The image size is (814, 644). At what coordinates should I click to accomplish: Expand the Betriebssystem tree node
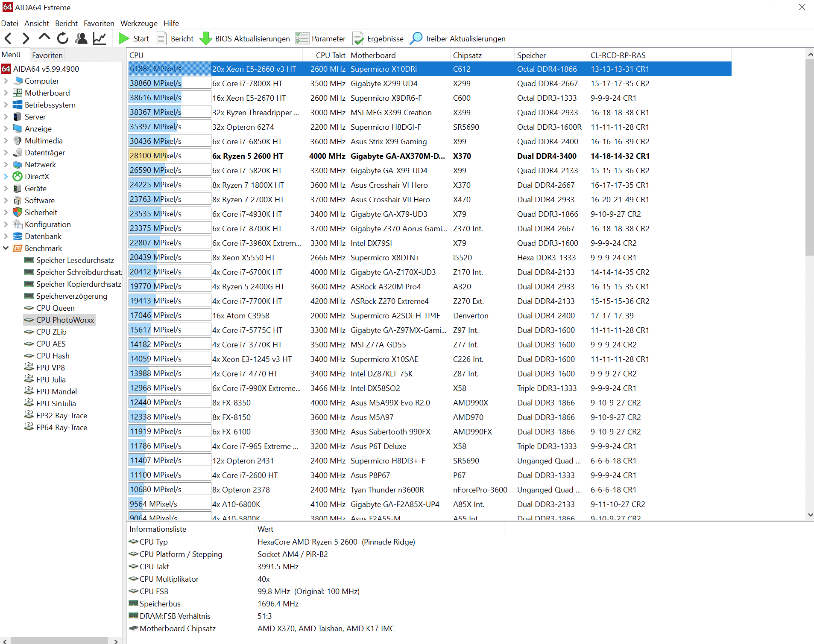click(6, 105)
